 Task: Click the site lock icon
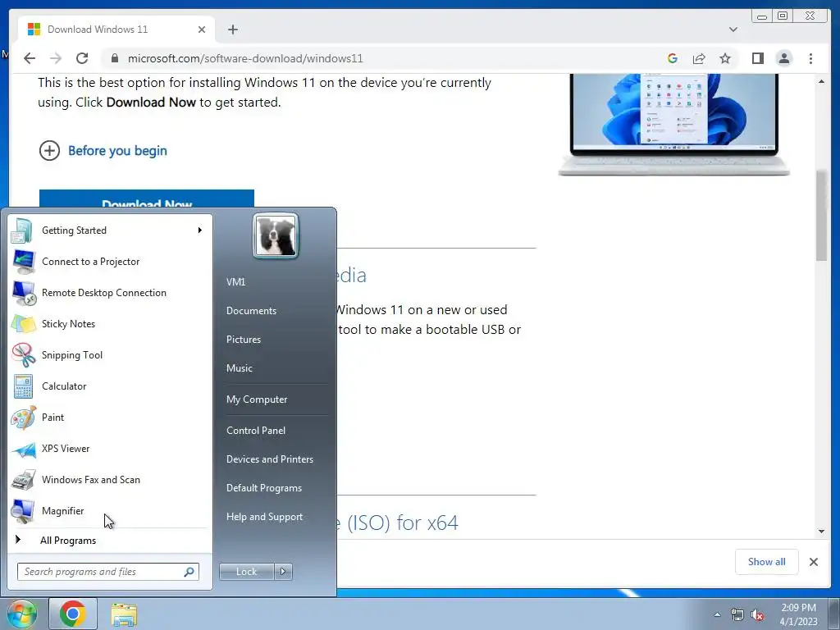tap(115, 58)
